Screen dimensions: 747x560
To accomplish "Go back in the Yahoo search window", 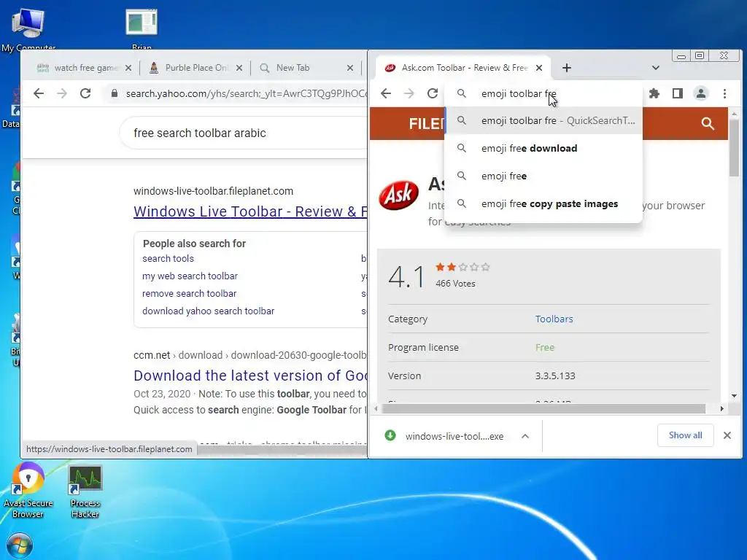I will click(39, 93).
